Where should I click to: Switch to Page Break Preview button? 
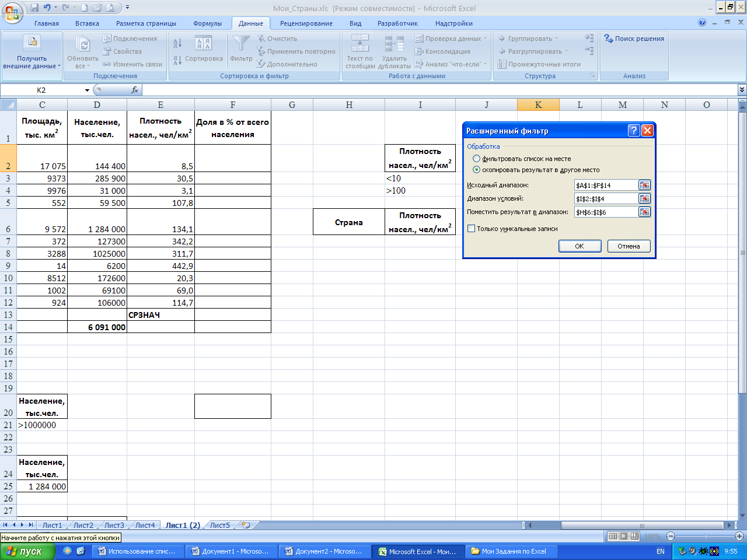click(x=634, y=536)
